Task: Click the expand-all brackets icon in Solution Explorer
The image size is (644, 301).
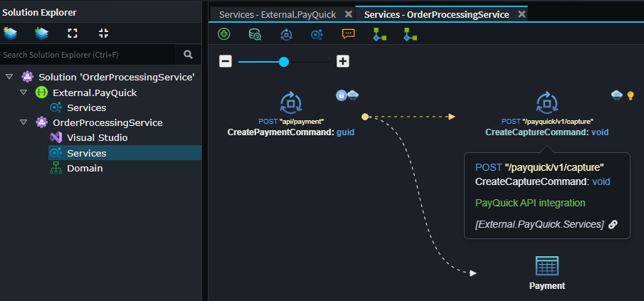Action: pyautogui.click(x=73, y=33)
